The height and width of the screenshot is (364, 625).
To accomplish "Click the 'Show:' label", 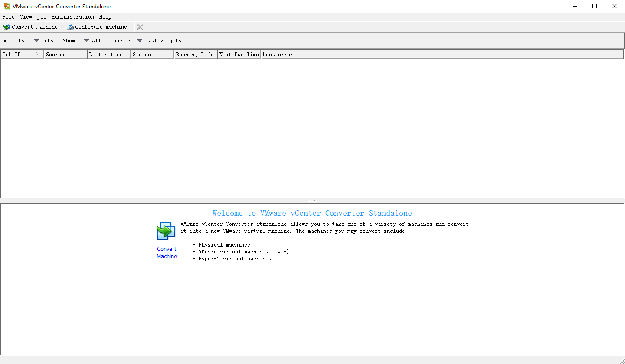I will tap(70, 41).
